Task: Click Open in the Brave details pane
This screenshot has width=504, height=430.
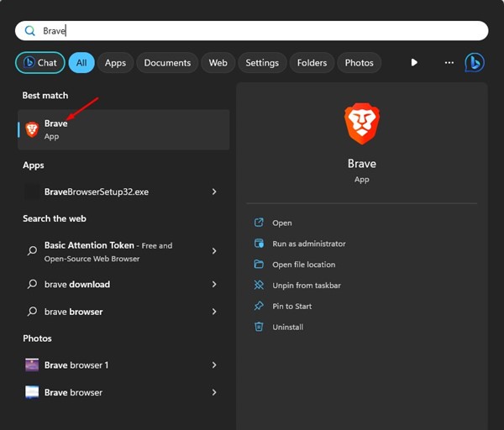Action: click(282, 223)
